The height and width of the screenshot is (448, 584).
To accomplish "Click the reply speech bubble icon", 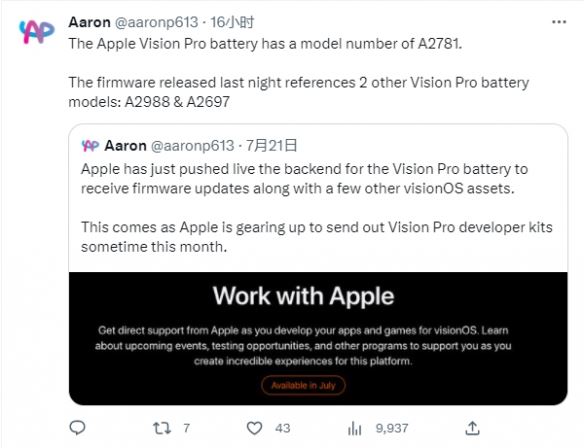I will point(77,428).
